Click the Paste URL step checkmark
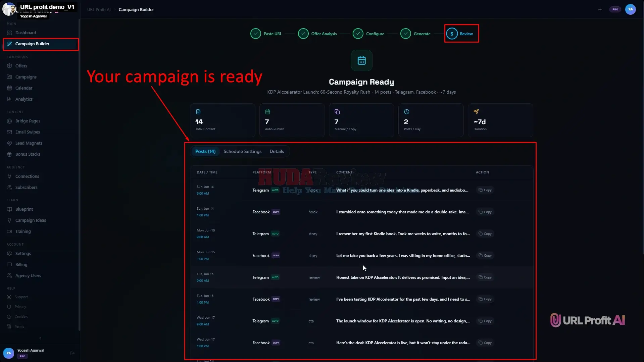 (x=255, y=34)
